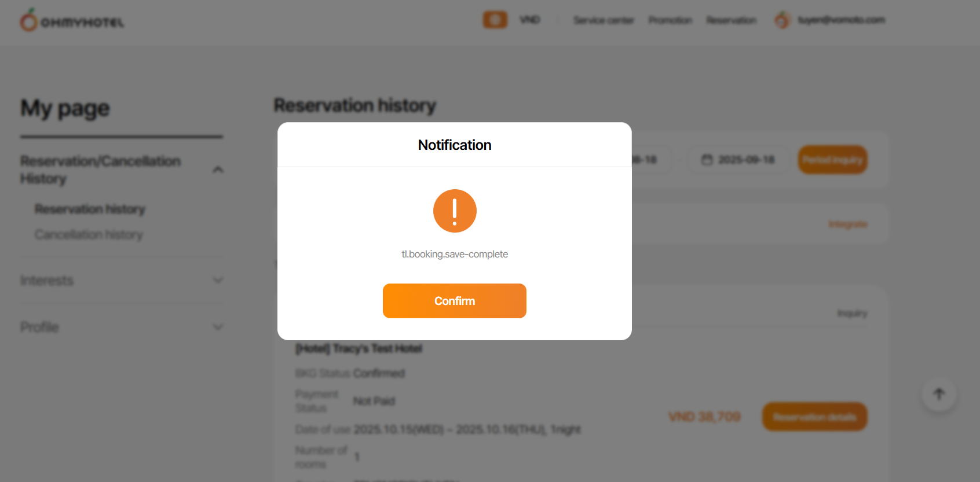The image size is (980, 482).
Task: Open the Reservation menu in header
Action: [x=731, y=20]
